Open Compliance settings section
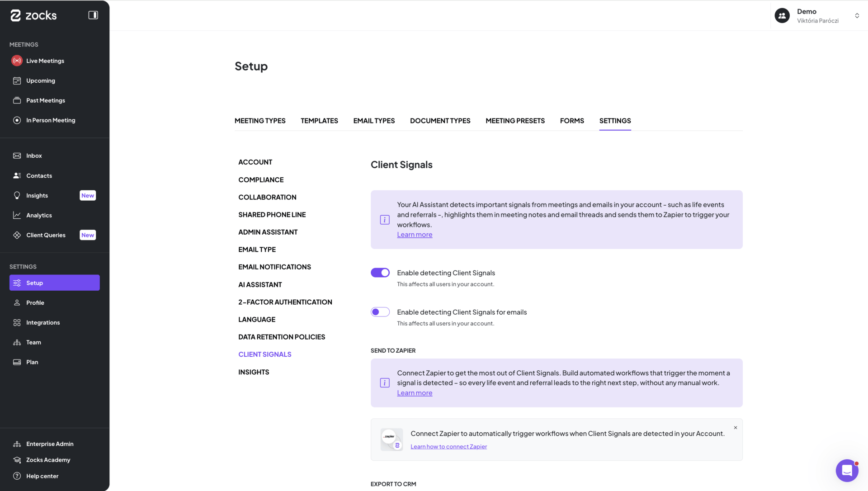 tap(261, 180)
